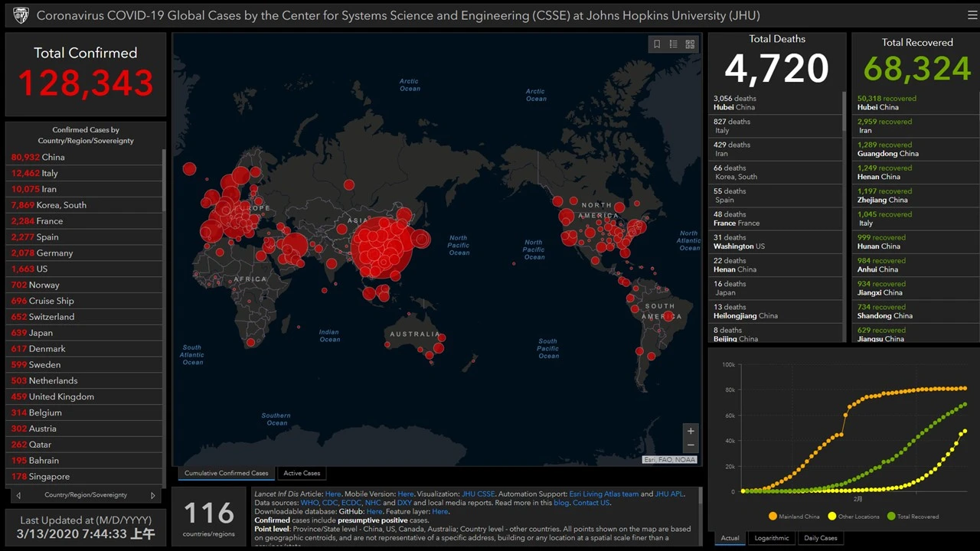Open the WHO data source link
This screenshot has width=980, height=551.
click(x=309, y=503)
